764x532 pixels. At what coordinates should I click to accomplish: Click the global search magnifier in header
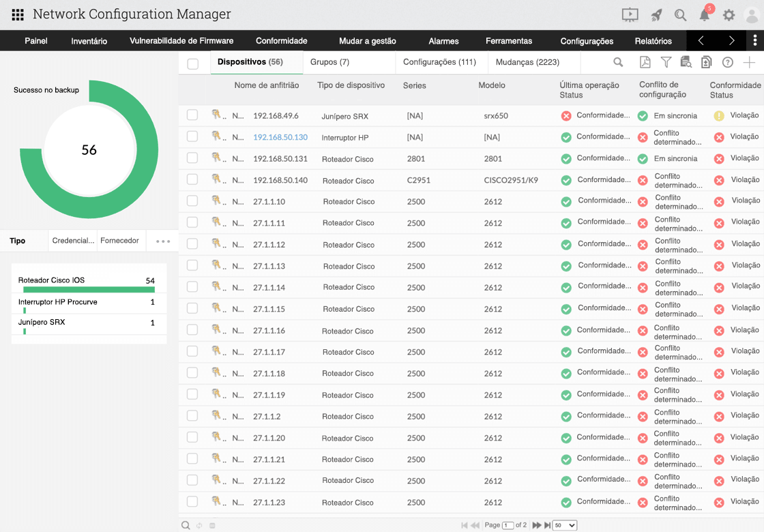(679, 14)
